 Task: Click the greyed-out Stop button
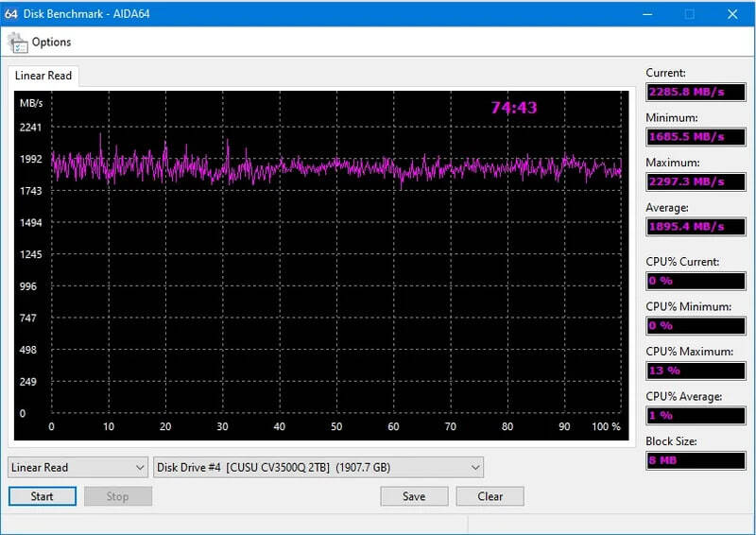(117, 496)
